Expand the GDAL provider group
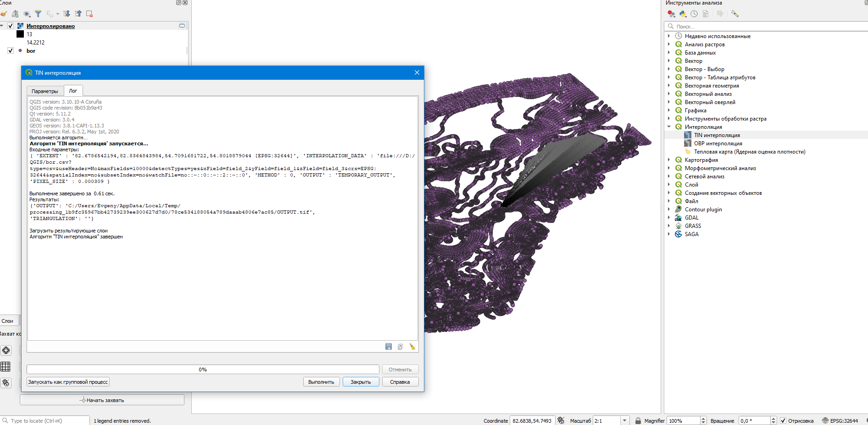The image size is (868, 425). tap(669, 218)
